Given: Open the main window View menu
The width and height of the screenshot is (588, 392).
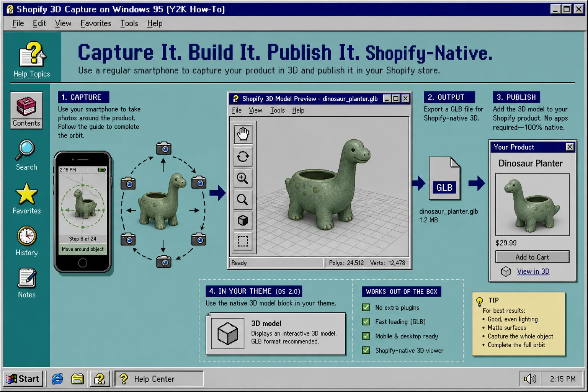Looking at the screenshot, I should click(x=63, y=23).
